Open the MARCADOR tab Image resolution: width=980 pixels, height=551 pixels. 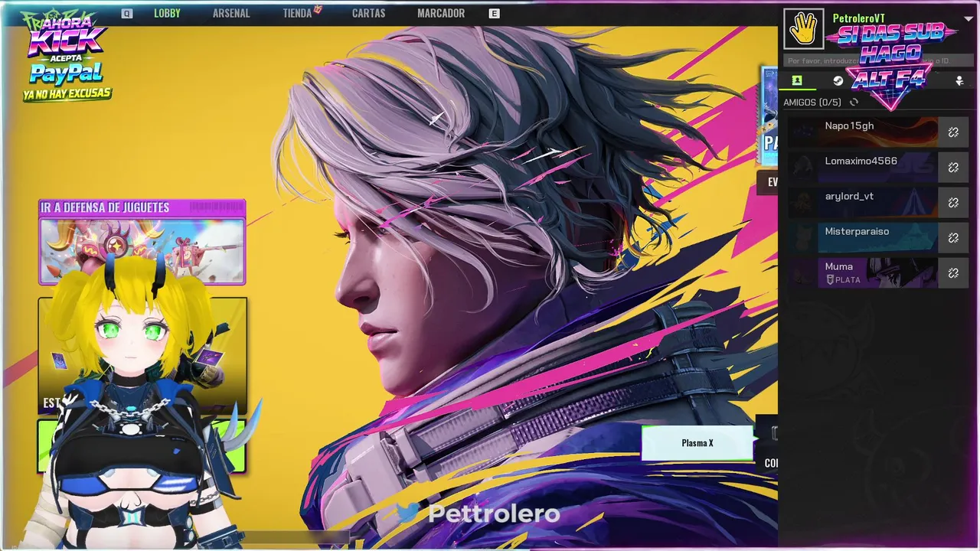pos(441,13)
